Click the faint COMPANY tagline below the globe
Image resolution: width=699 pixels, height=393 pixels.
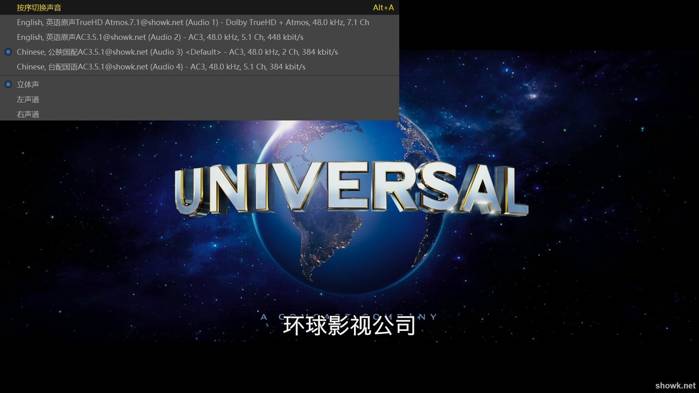click(349, 317)
